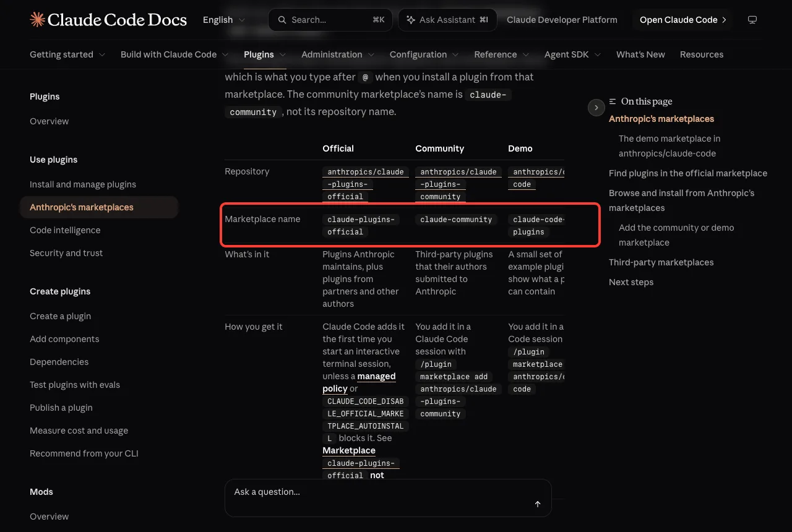Image resolution: width=792 pixels, height=532 pixels.
Task: Submit question with the up-arrow icon
Action: coord(538,504)
